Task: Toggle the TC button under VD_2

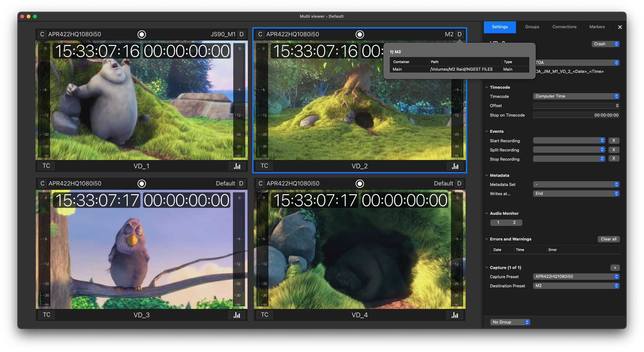Action: (x=264, y=166)
